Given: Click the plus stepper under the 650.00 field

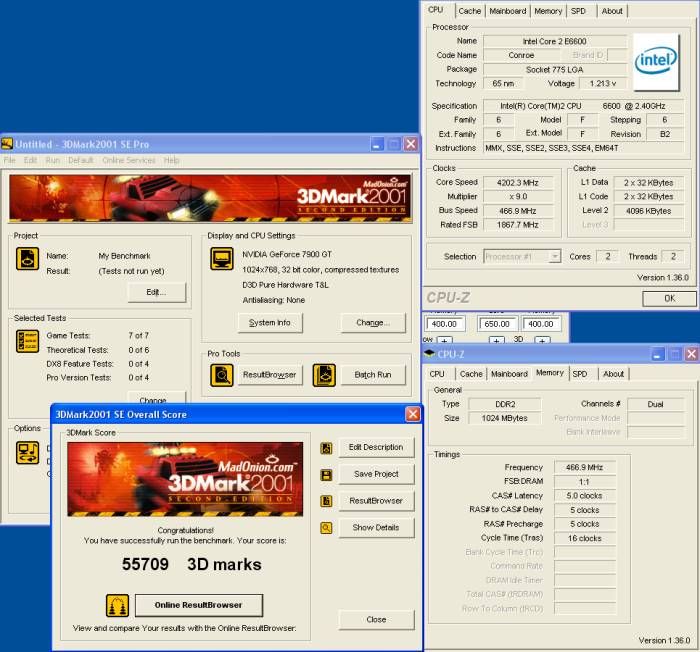Looking at the screenshot, I should tap(499, 341).
